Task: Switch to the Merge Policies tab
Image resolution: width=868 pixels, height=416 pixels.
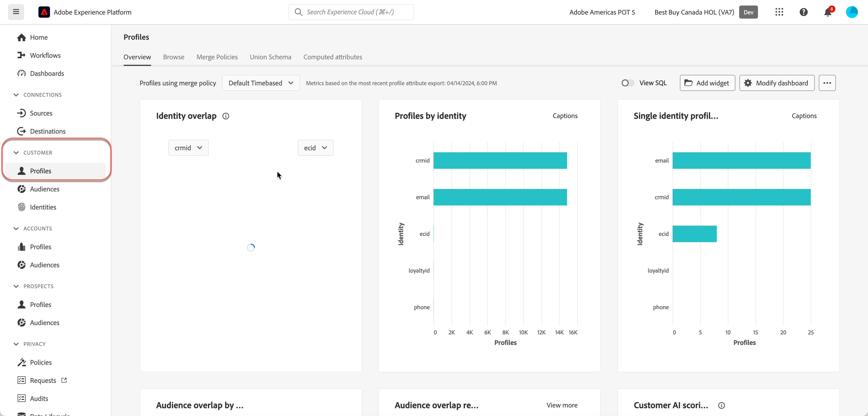Action: [x=217, y=57]
